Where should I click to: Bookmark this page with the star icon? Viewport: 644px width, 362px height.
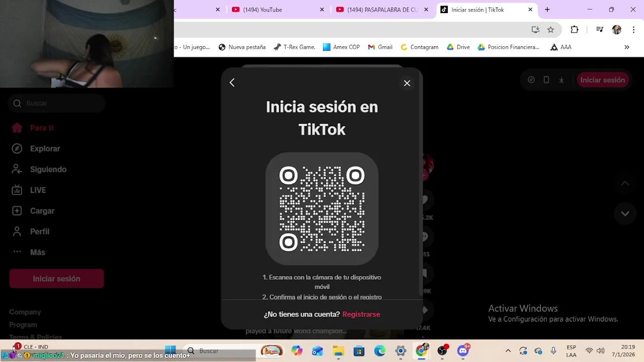point(550,30)
